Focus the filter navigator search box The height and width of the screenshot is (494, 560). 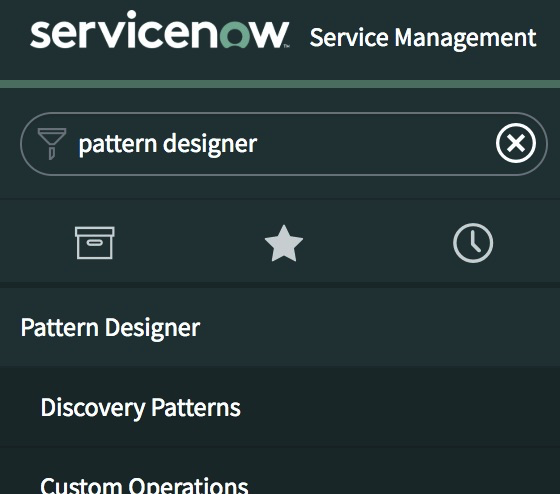tap(284, 144)
